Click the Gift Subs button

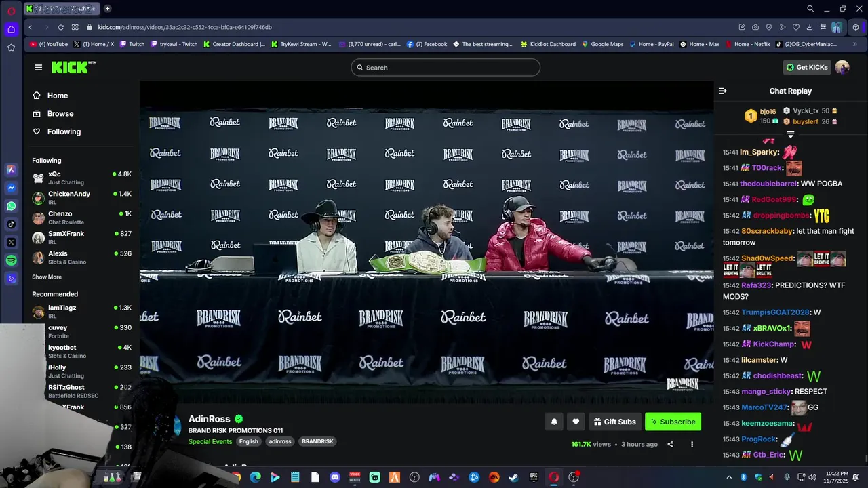click(x=614, y=422)
